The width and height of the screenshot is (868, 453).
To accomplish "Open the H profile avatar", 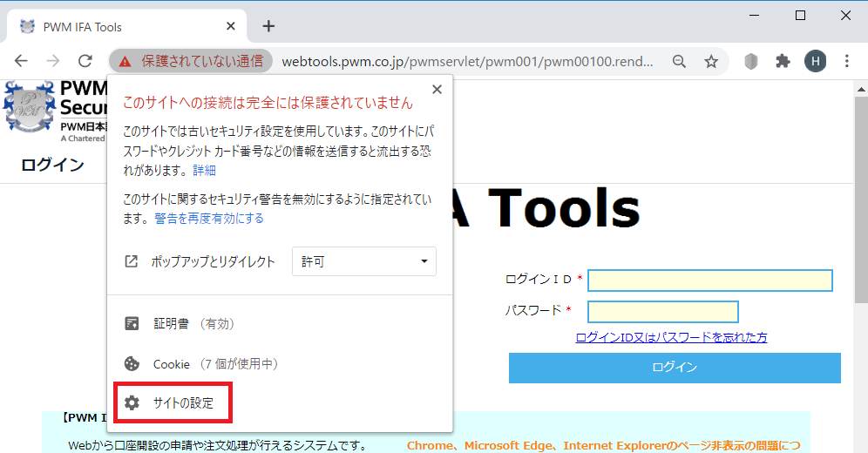I will [816, 61].
